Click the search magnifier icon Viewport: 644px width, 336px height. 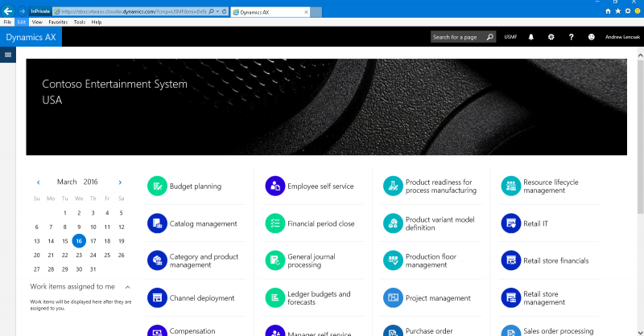pos(489,37)
